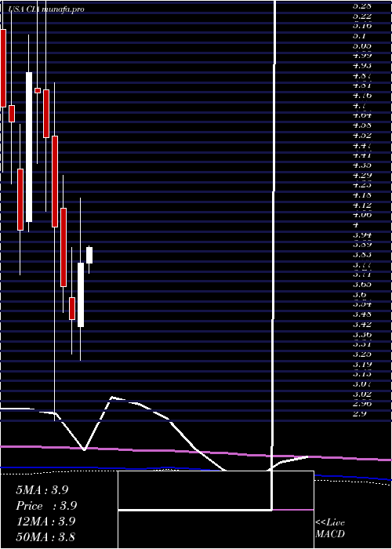Click the 4.76 price axis label
Viewport: 392px width, 549px height.
click(362, 95)
